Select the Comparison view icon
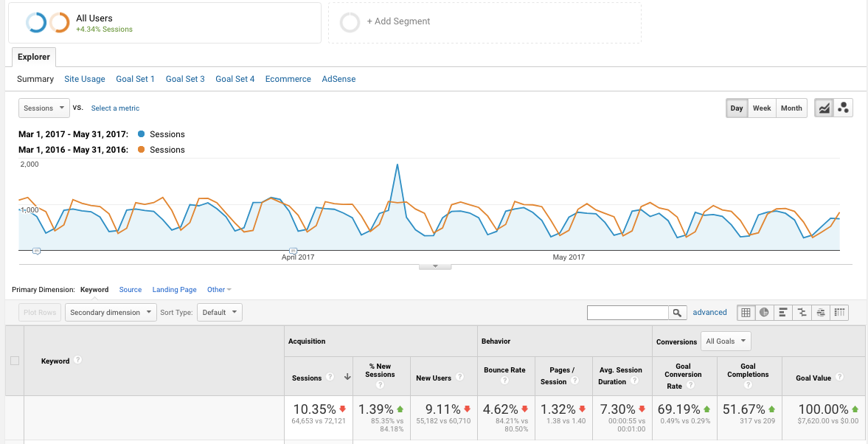Image resolution: width=868 pixels, height=444 pixels. coord(802,313)
